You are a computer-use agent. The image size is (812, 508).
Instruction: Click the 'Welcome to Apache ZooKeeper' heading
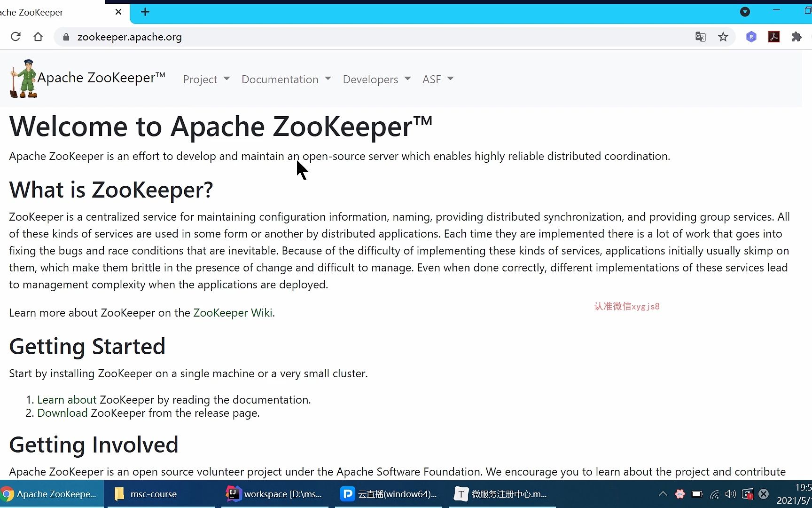pos(220,127)
